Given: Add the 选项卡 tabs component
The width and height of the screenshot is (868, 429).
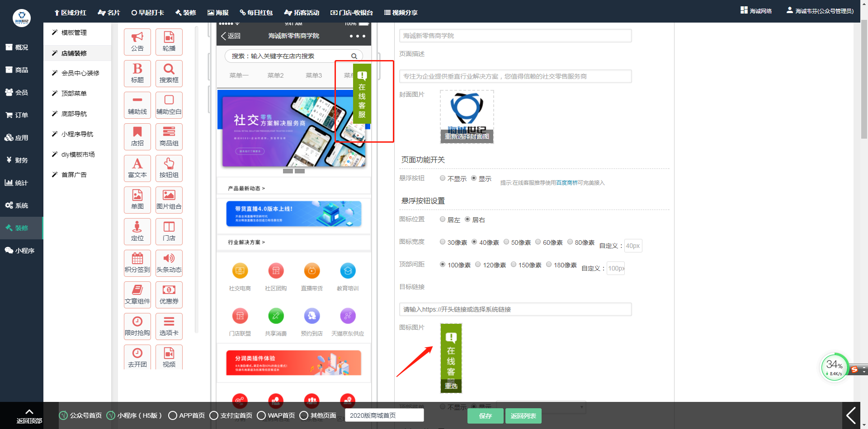Looking at the screenshot, I should click(169, 326).
